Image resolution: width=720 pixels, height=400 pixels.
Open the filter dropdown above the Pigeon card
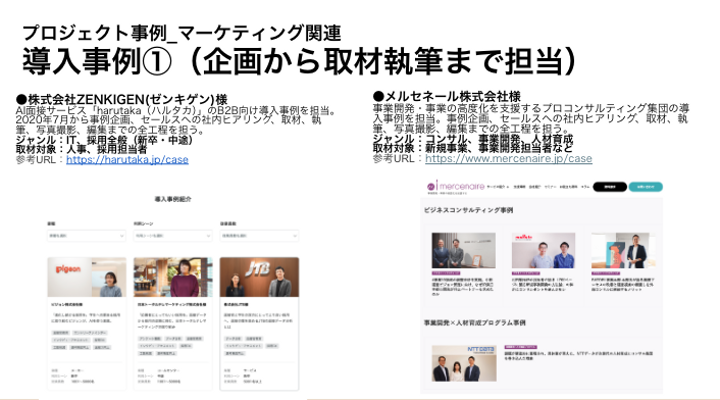point(86,236)
